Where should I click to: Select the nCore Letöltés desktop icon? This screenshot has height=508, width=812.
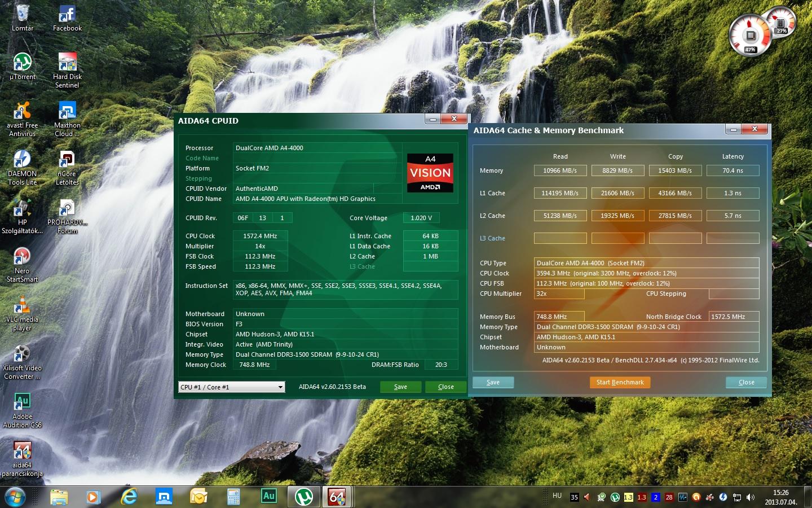point(67,167)
